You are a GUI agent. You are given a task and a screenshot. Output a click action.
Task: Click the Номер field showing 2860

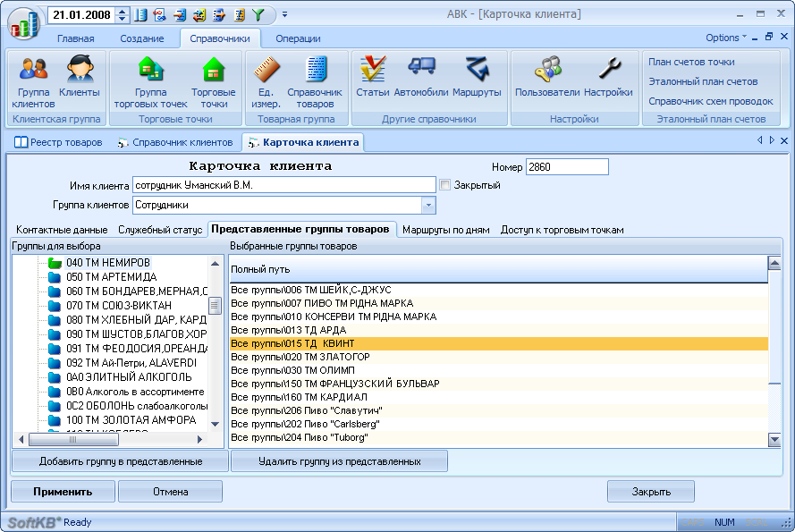pos(567,167)
